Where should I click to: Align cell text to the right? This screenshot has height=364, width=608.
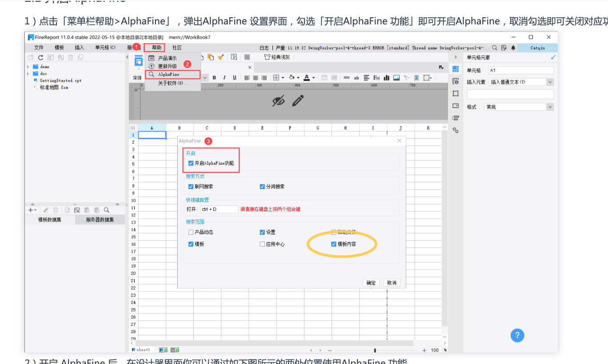[x=264, y=78]
